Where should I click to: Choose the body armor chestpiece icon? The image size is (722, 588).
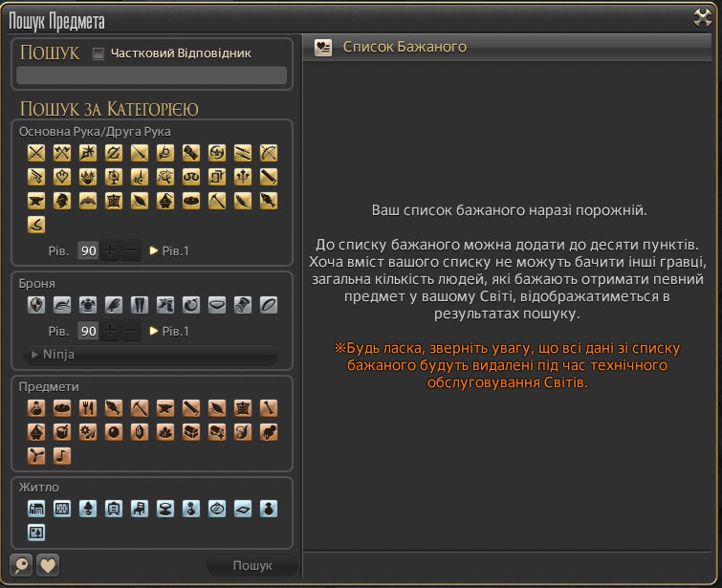[88, 305]
